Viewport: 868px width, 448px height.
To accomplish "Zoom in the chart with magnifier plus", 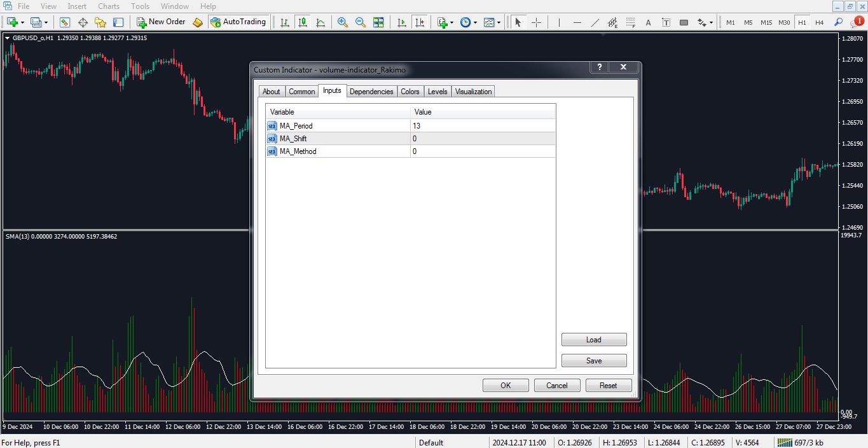I will (x=343, y=22).
